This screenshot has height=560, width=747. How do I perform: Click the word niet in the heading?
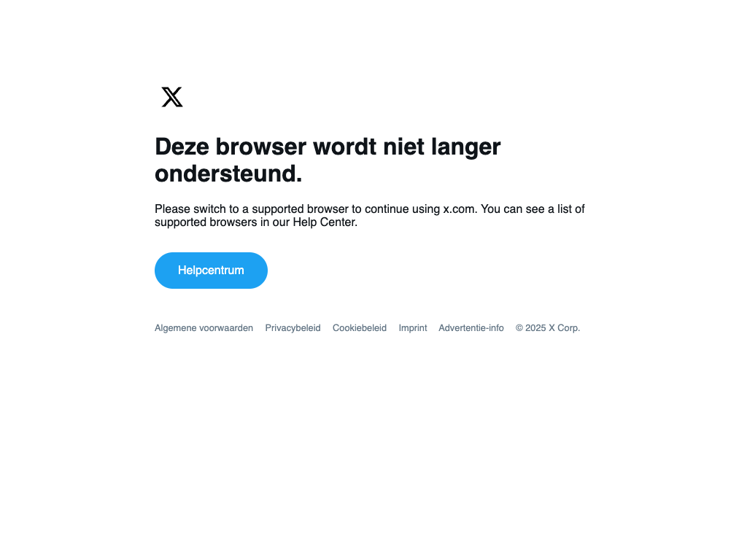tap(404, 147)
